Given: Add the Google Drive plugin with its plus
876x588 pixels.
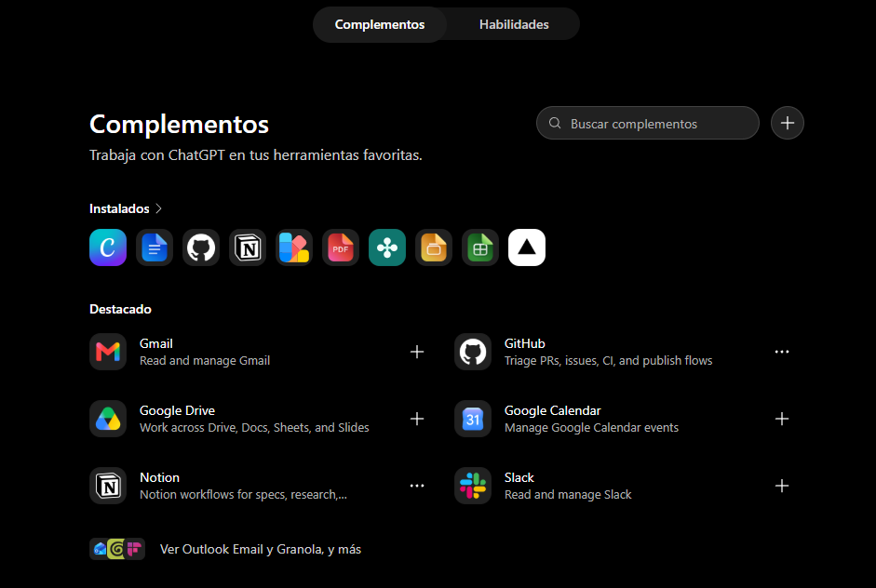Looking at the screenshot, I should coord(417,419).
